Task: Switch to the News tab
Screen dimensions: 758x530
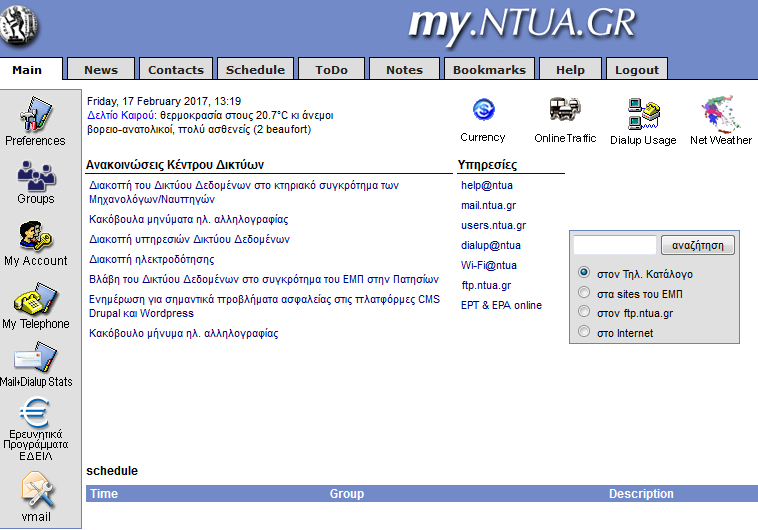Action: 101,69
